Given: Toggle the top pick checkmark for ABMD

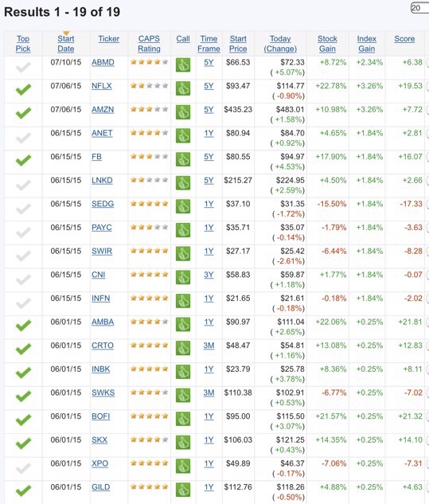Looking at the screenshot, I should point(23,67).
